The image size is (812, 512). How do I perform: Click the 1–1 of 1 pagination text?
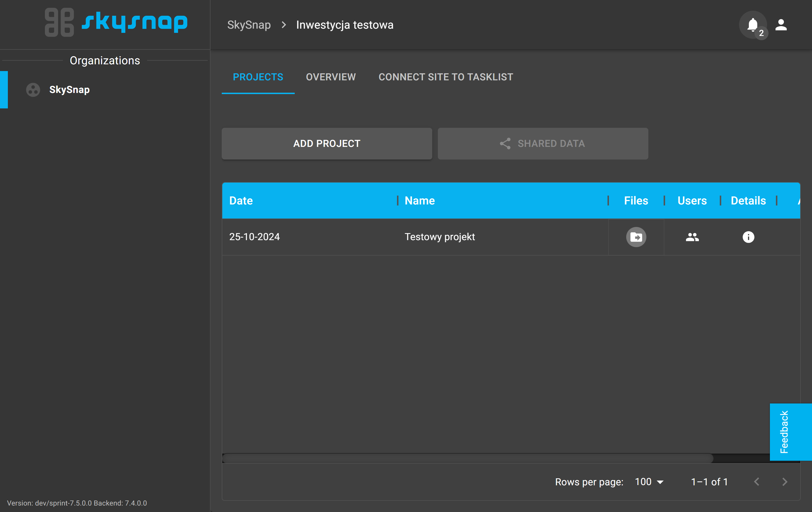click(x=710, y=482)
